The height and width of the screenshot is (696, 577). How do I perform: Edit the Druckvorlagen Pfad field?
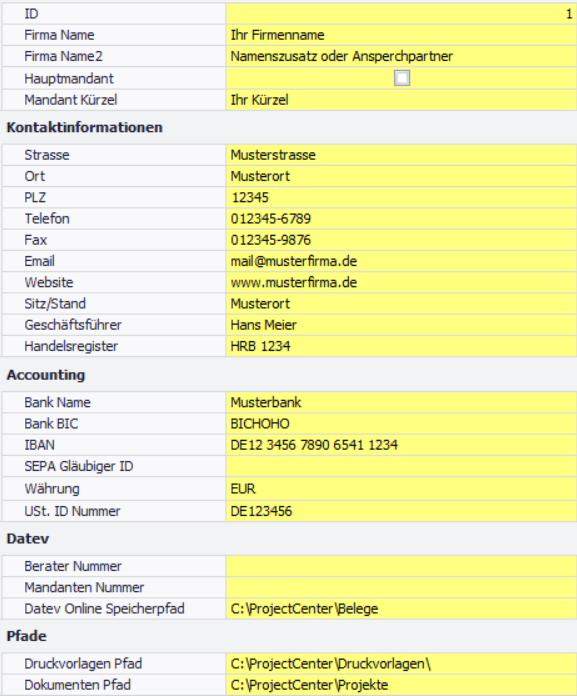click(x=401, y=664)
